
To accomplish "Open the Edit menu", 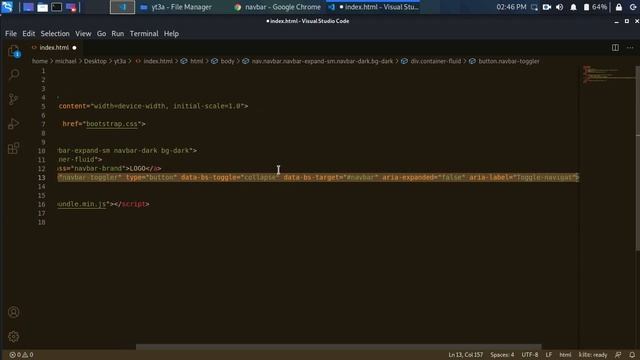I will tap(29, 33).
